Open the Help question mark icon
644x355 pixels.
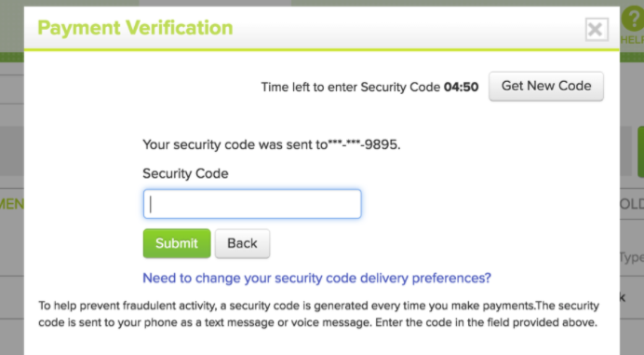[633, 19]
